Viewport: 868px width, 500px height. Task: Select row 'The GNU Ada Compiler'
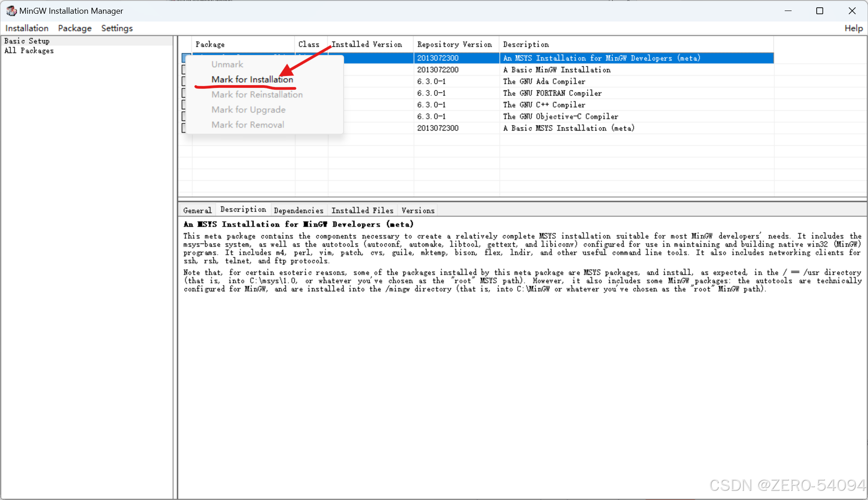point(544,82)
